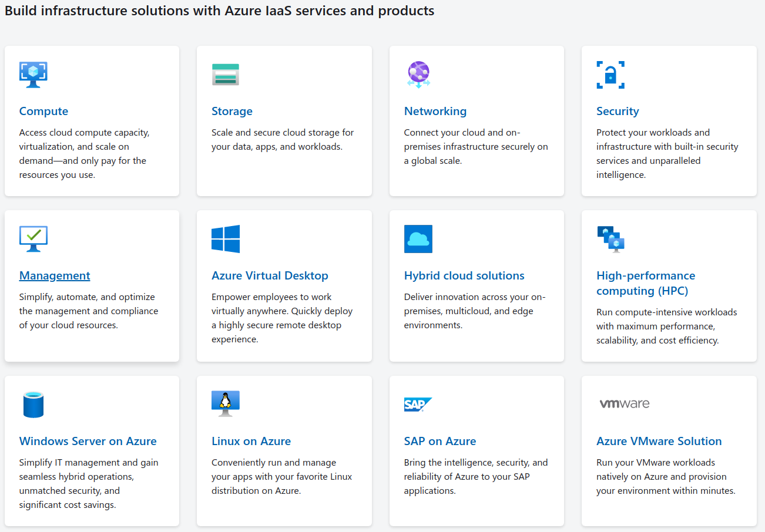Open the Storage link
The height and width of the screenshot is (532, 765).
(232, 111)
